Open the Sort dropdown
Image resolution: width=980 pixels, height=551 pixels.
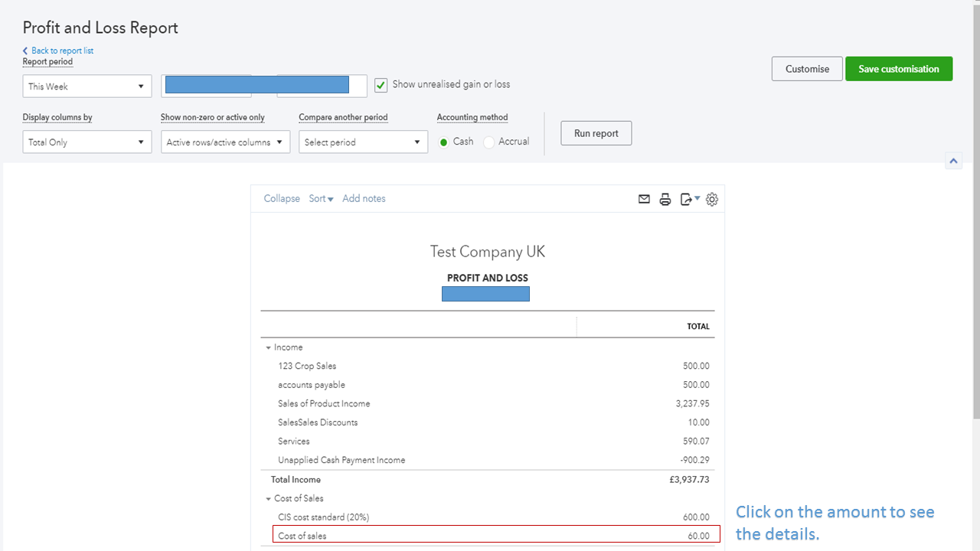click(321, 198)
